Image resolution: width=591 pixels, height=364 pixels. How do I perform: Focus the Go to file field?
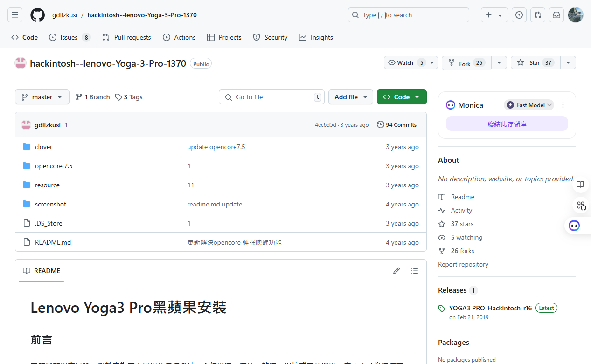coord(271,97)
